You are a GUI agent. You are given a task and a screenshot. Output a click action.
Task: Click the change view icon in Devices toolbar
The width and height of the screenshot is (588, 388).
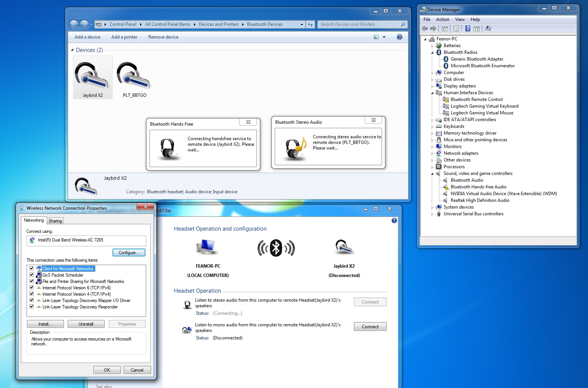pyautogui.click(x=376, y=37)
